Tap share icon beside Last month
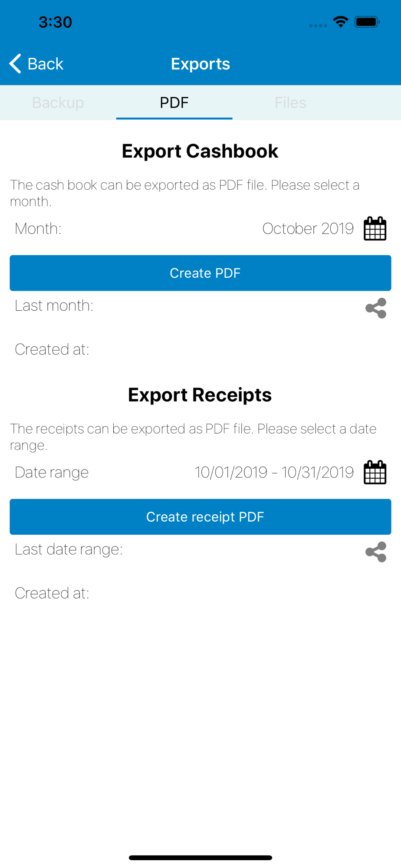The image size is (401, 868). coord(376,308)
